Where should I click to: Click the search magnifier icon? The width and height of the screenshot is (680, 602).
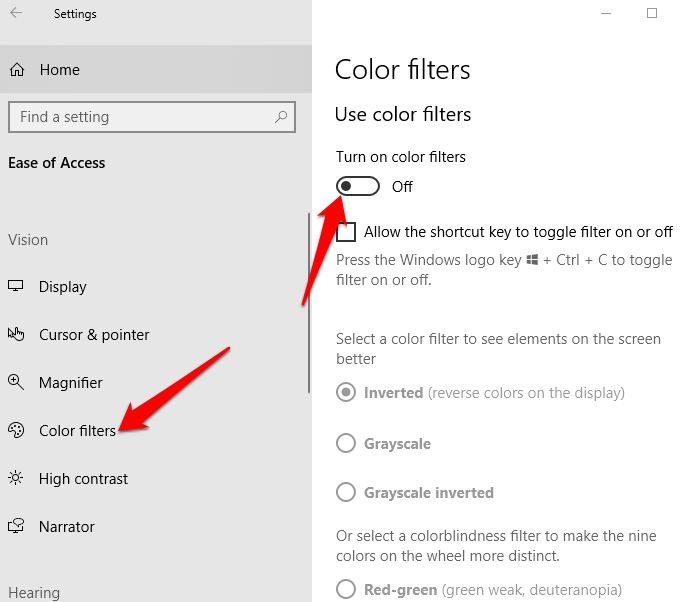point(282,117)
